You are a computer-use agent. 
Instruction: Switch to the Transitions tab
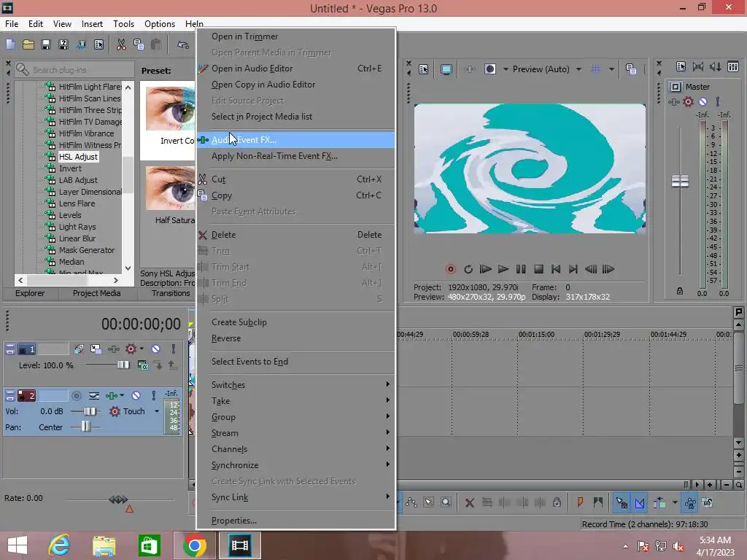(x=171, y=293)
